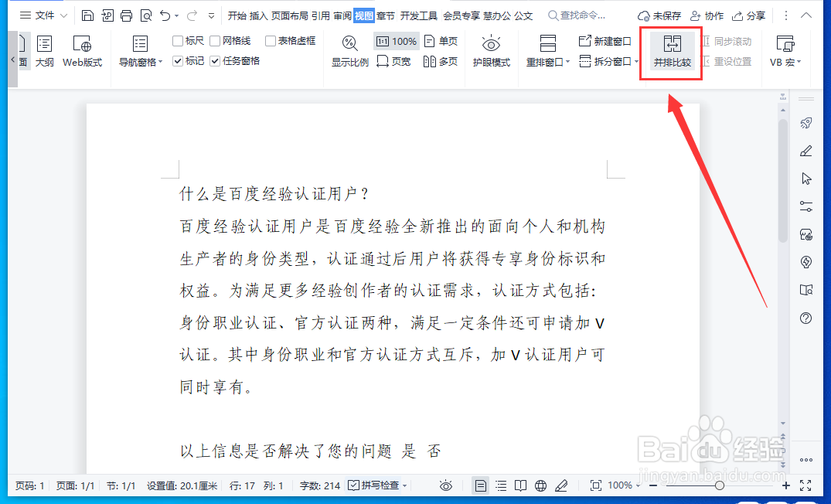Click the 分享 share button
831x504 pixels.
(748, 15)
